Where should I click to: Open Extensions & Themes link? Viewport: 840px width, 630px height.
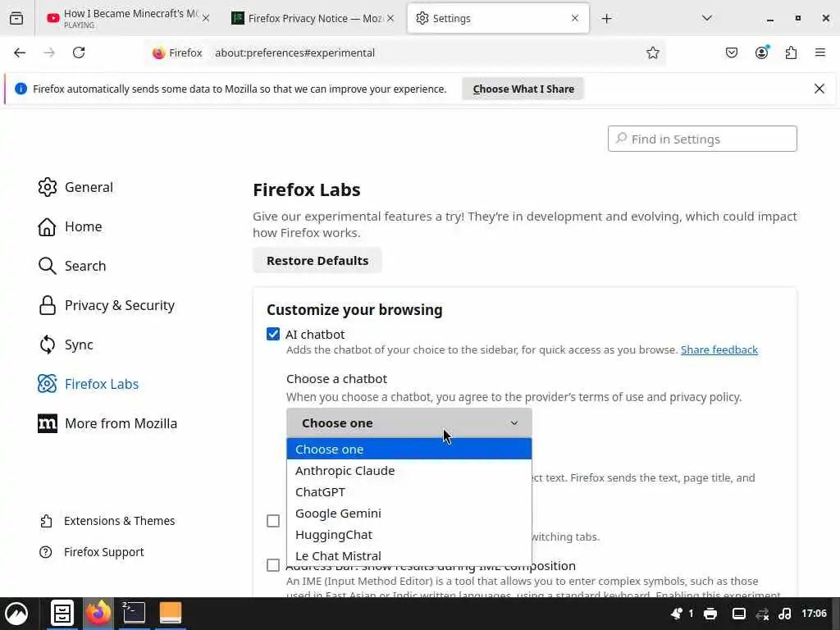click(x=107, y=521)
